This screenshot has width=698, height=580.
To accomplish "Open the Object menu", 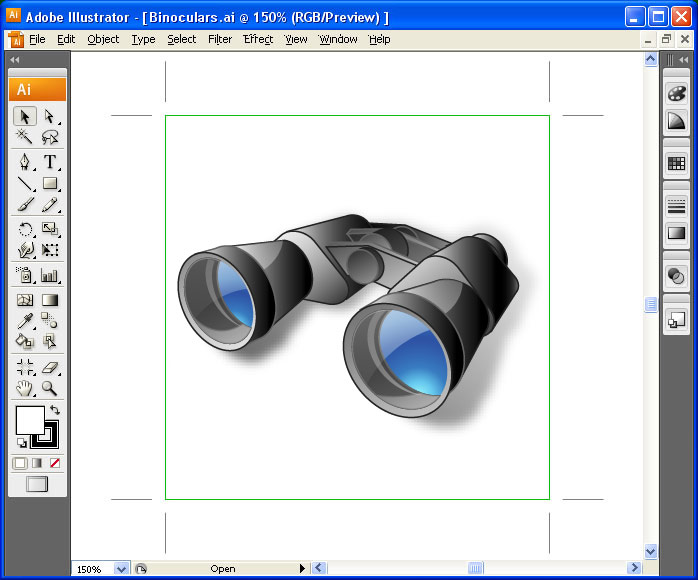I will [x=103, y=39].
